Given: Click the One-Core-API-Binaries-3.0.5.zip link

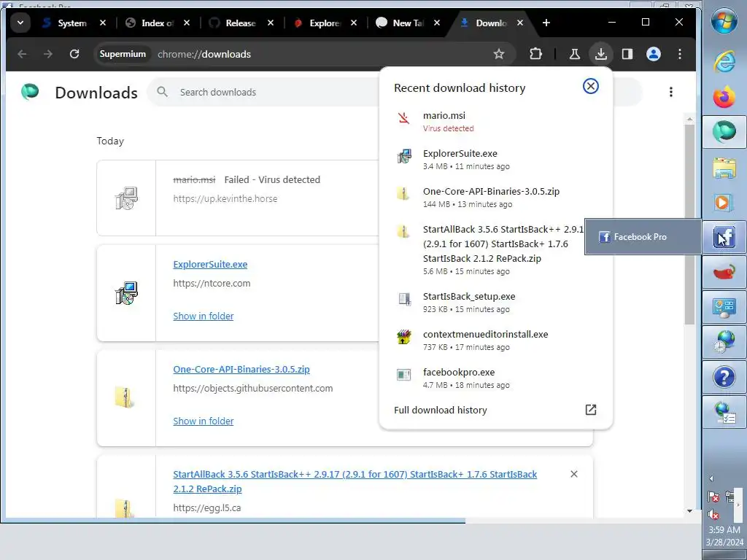Looking at the screenshot, I should click(241, 370).
